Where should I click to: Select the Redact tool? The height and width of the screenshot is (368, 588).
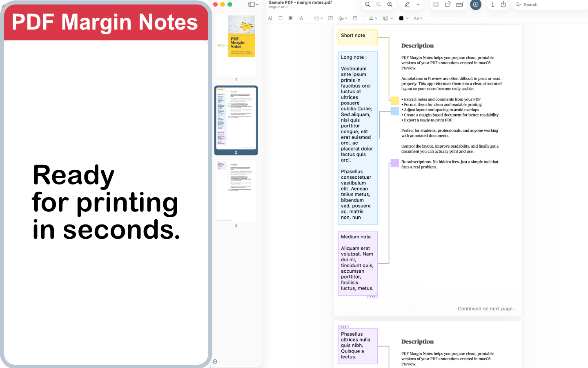290,18
